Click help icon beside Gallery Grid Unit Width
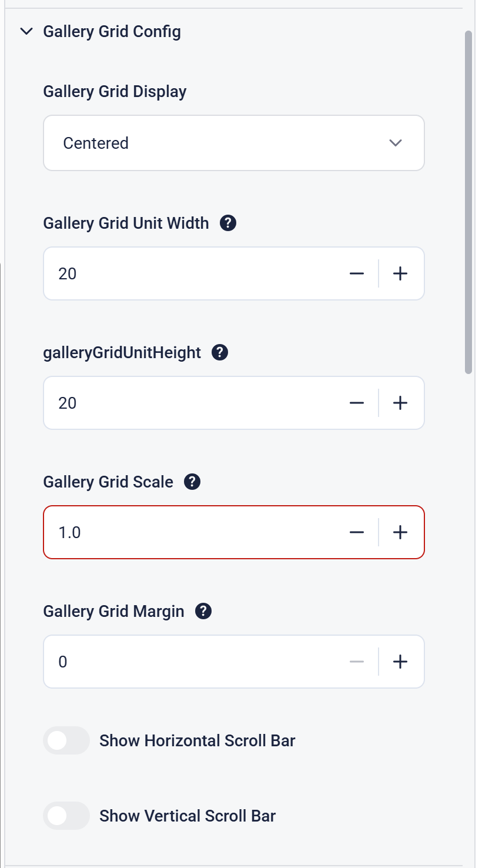This screenshot has height=868, width=482. click(228, 223)
